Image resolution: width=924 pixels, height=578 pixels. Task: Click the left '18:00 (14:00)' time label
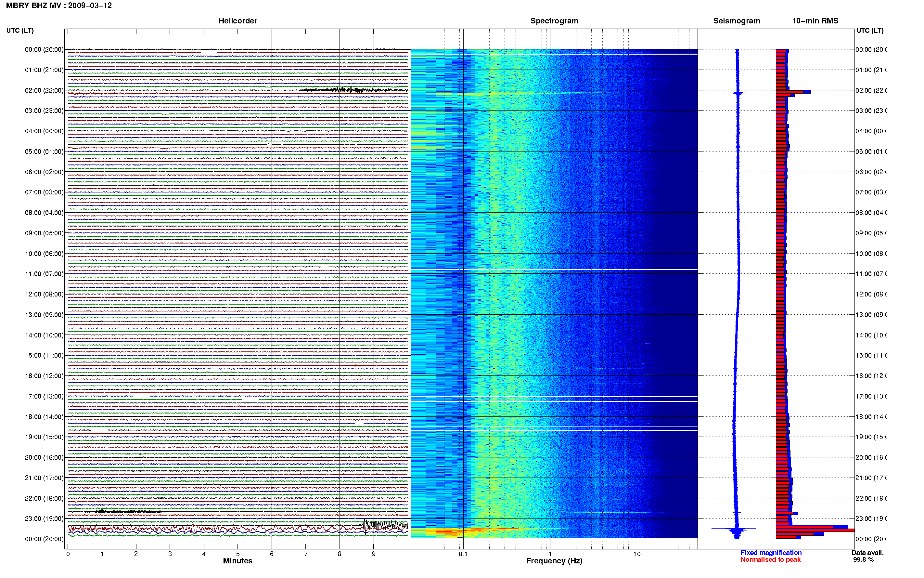point(44,417)
